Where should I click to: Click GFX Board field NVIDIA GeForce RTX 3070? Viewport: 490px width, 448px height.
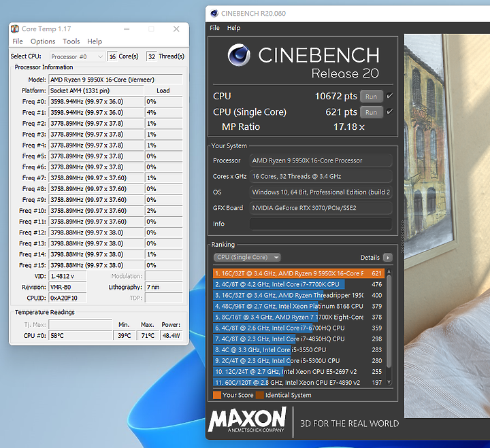pyautogui.click(x=321, y=208)
